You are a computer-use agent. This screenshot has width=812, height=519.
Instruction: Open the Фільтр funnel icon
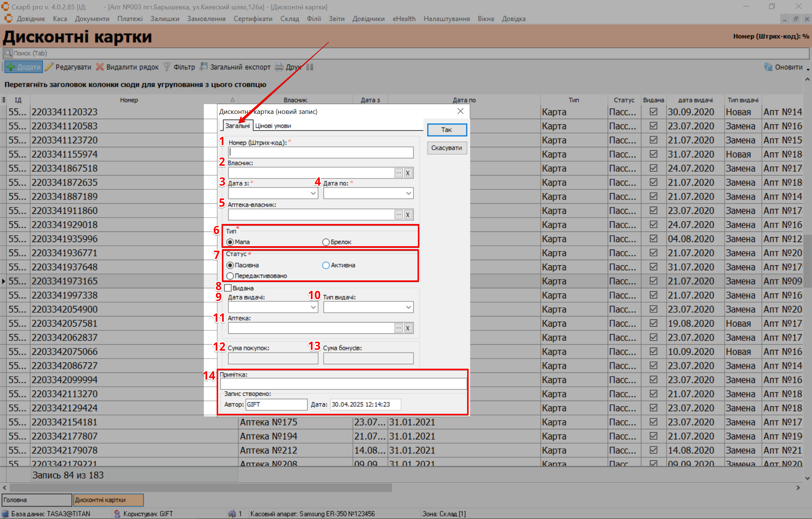[x=167, y=67]
